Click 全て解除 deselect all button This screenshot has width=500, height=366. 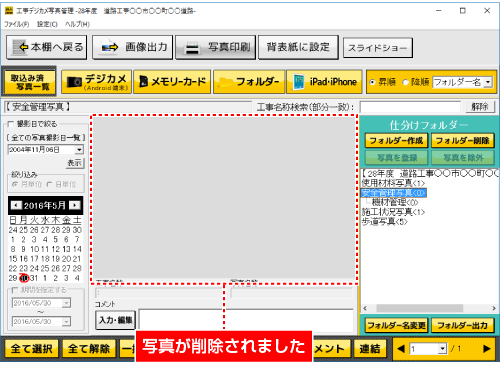(89, 349)
